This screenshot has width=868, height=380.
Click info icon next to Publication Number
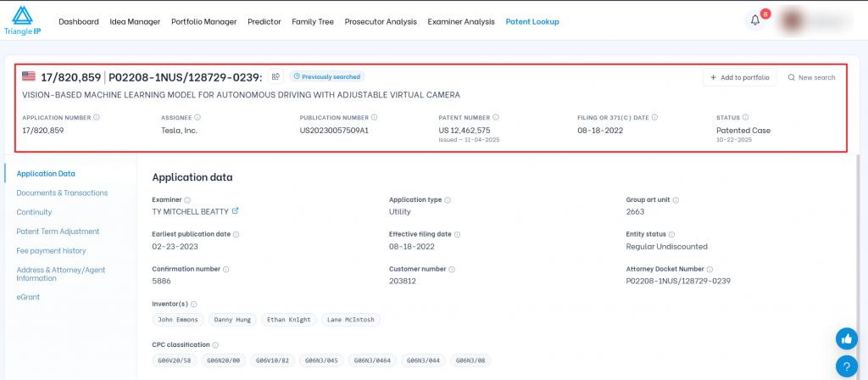[x=374, y=117]
